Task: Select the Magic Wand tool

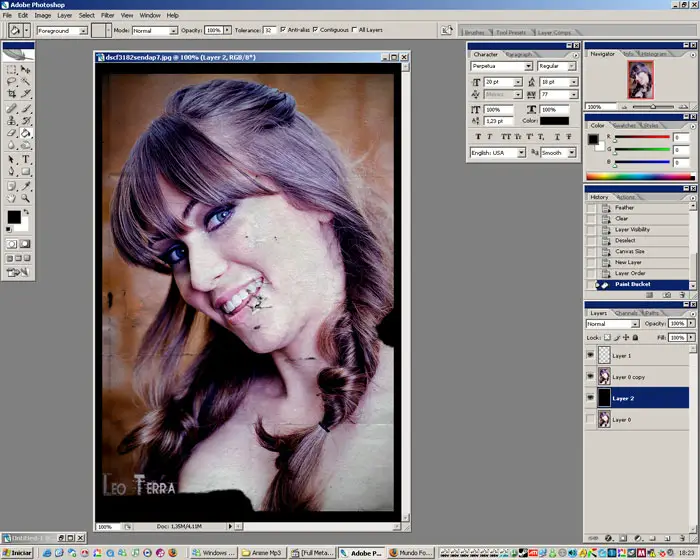Action: 26,82
